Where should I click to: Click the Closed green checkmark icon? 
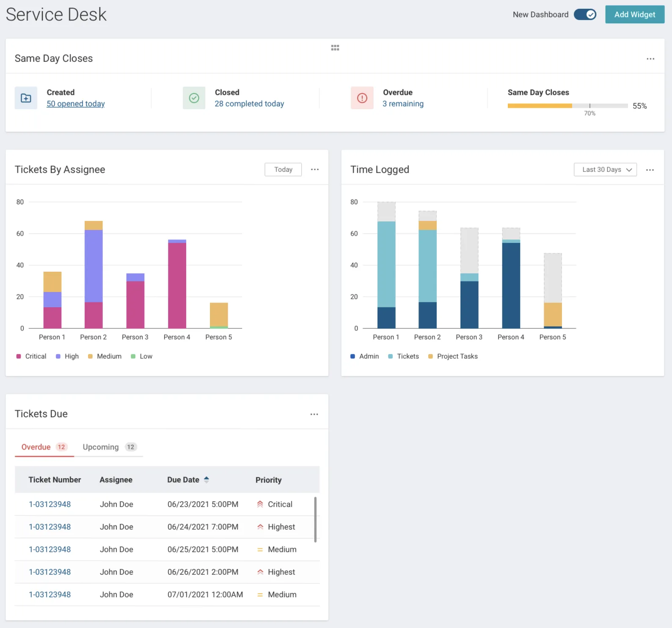point(194,98)
